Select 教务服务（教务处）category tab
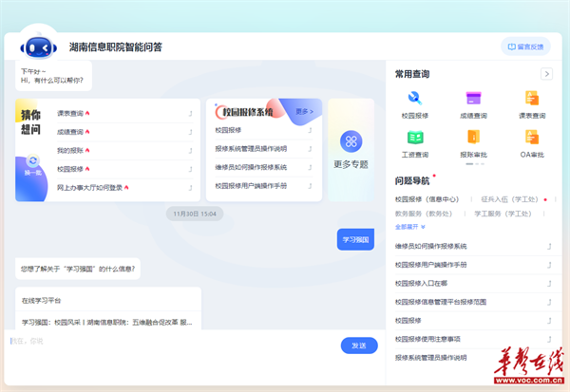 [x=424, y=214]
